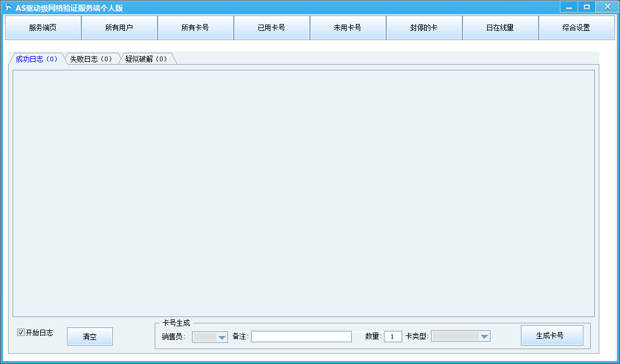620x364 pixels.
Task: Switch to the 失败日志 tab
Action: point(91,59)
